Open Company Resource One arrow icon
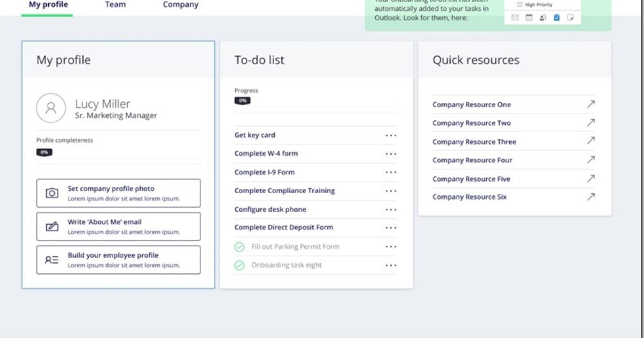The image size is (644, 338). point(590,105)
